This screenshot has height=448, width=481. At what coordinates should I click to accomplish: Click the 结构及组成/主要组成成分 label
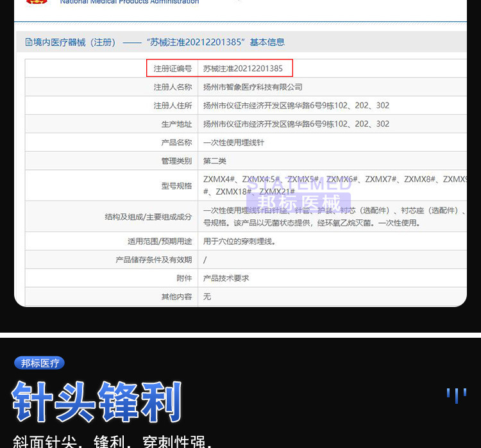(148, 217)
